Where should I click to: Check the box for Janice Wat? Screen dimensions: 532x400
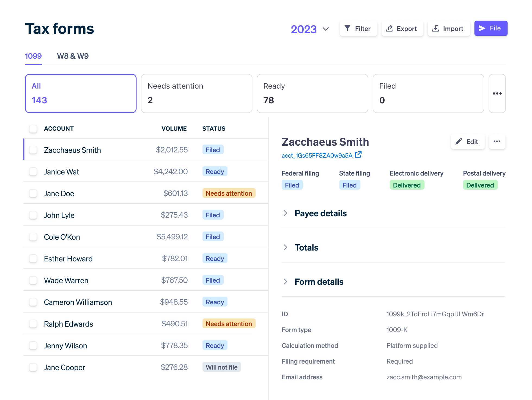pyautogui.click(x=33, y=171)
